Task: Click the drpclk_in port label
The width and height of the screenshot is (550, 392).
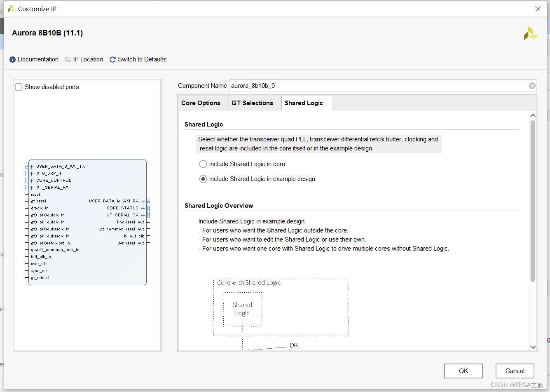Action: point(40,208)
